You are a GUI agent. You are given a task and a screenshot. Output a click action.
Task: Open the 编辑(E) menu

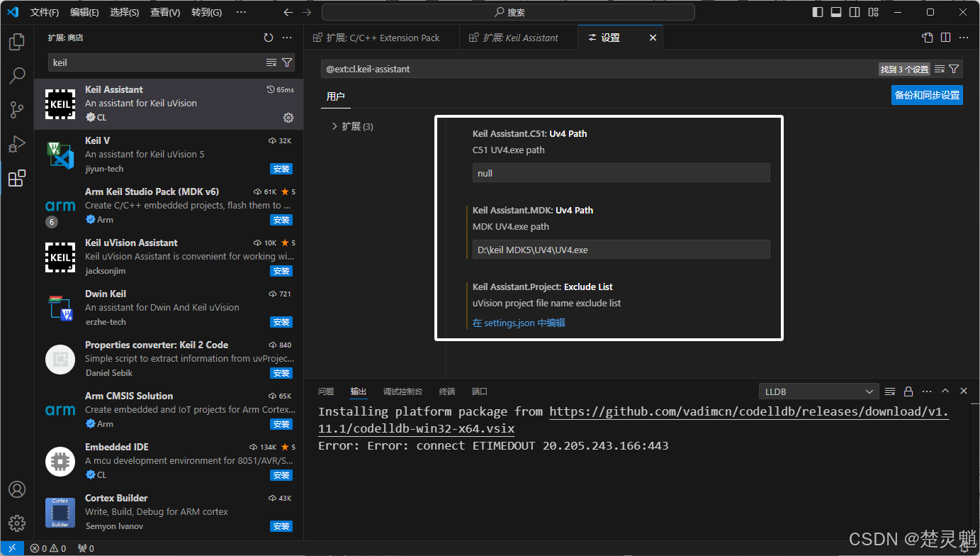[x=85, y=12]
